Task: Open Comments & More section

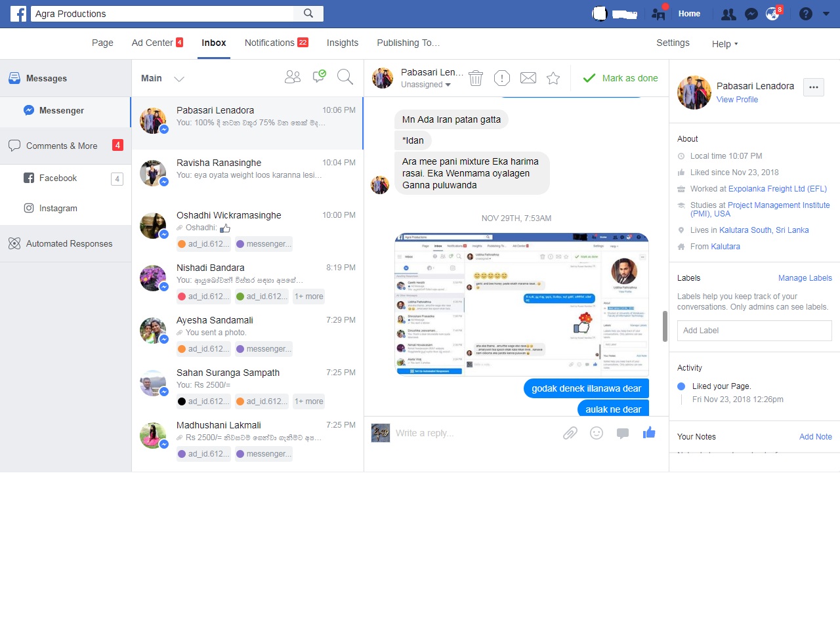Action: click(66, 146)
